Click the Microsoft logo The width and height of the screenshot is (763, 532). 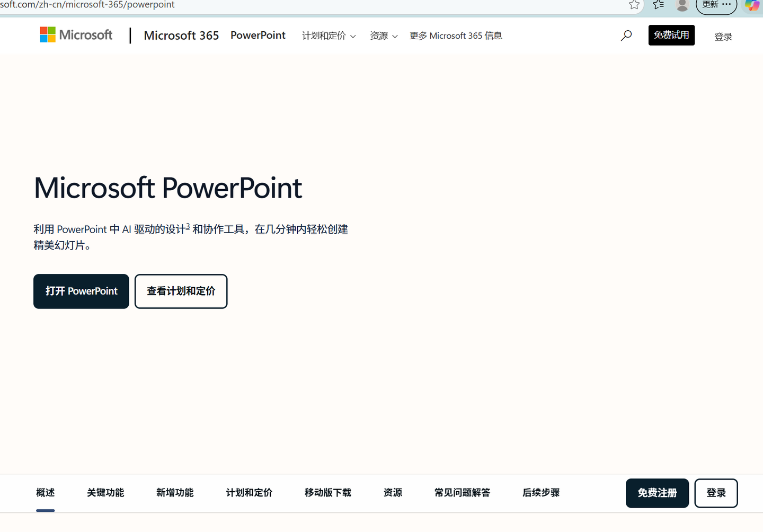click(76, 35)
